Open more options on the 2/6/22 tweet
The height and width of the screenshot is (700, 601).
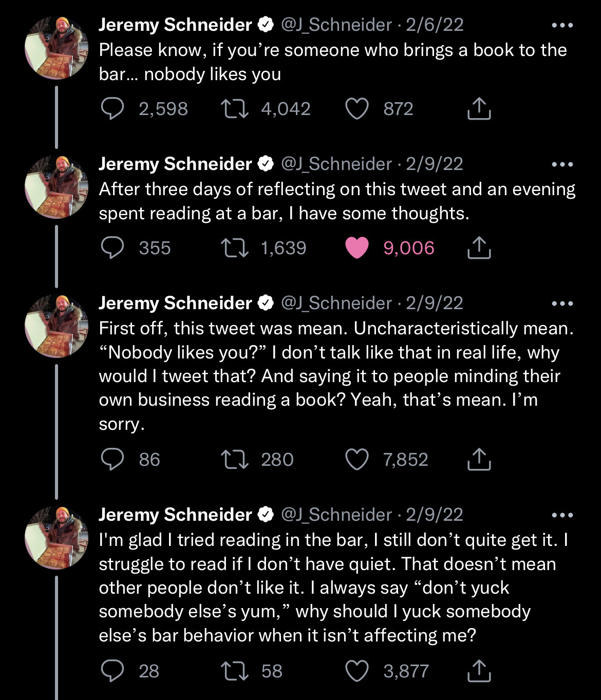(562, 25)
